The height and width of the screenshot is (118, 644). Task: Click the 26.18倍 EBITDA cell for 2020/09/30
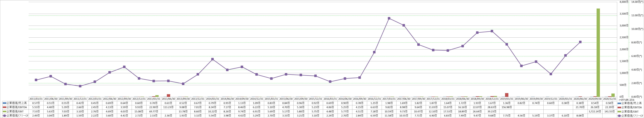pyautogui.click(x=595, y=107)
